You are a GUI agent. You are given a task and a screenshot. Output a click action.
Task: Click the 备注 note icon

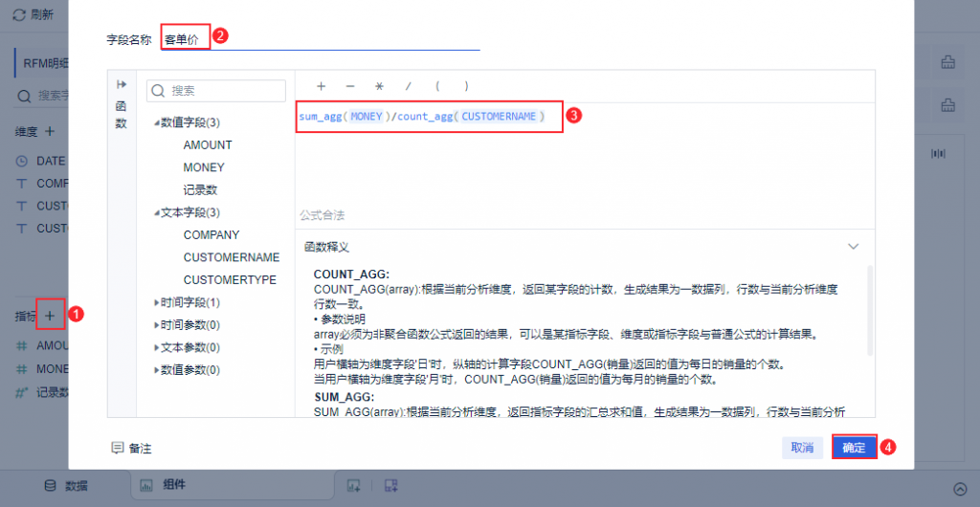pos(117,448)
